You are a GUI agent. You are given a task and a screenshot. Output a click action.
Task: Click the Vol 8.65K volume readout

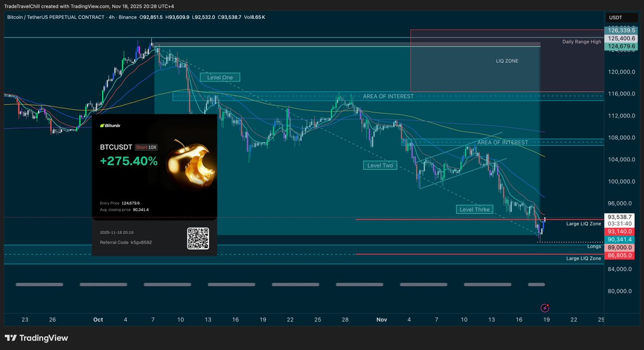pos(255,17)
